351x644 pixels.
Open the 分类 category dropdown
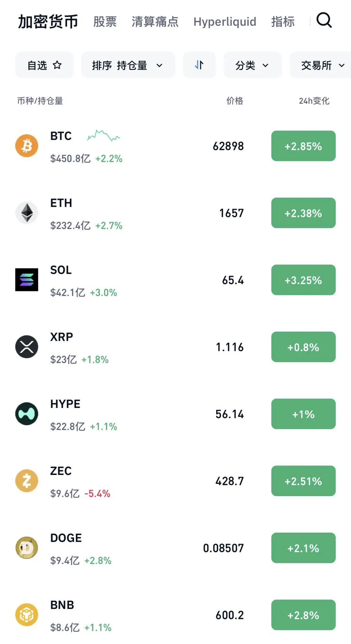(x=253, y=65)
